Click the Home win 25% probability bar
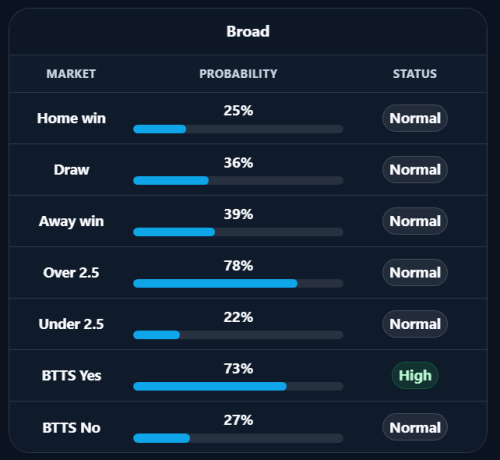Screen dimensions: 500x460 click(x=238, y=129)
